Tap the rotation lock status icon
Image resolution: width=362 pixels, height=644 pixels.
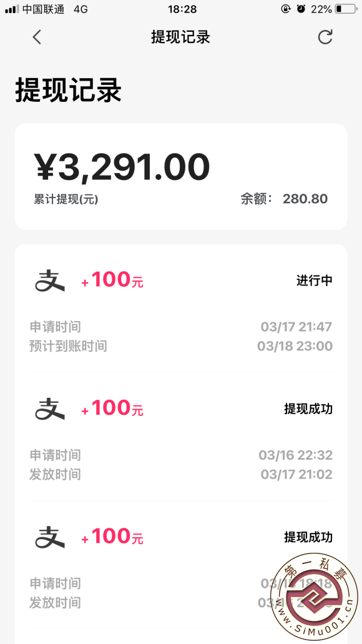click(286, 9)
